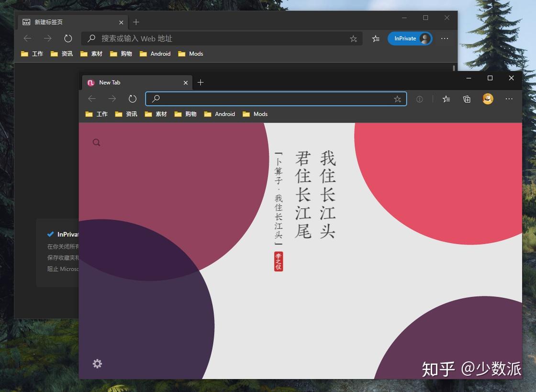Click the InPrivate profile badge
536x392 pixels.
(410, 38)
